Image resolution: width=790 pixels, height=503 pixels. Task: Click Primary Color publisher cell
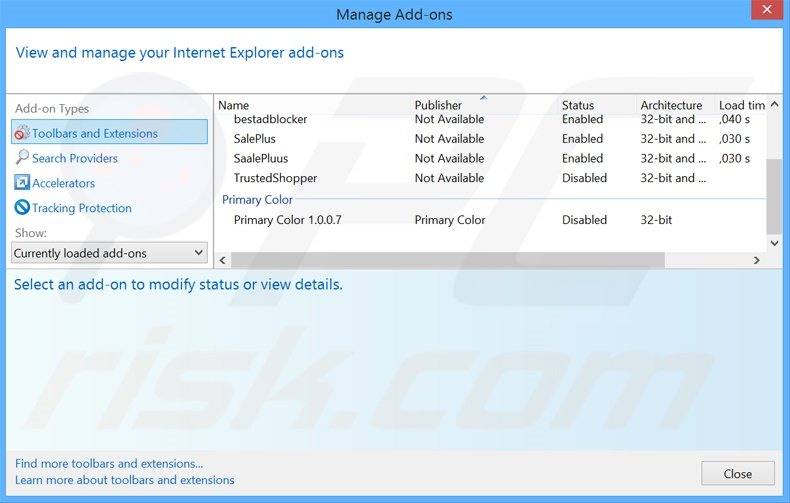[449, 220]
